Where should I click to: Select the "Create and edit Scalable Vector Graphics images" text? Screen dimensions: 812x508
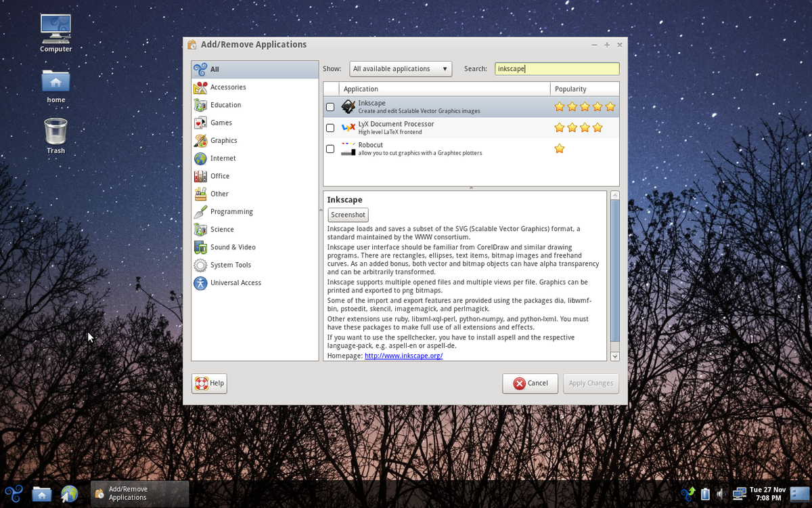(x=419, y=111)
